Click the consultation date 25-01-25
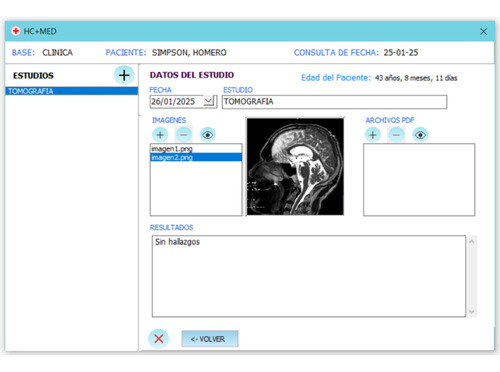The image size is (500, 372). [401, 53]
